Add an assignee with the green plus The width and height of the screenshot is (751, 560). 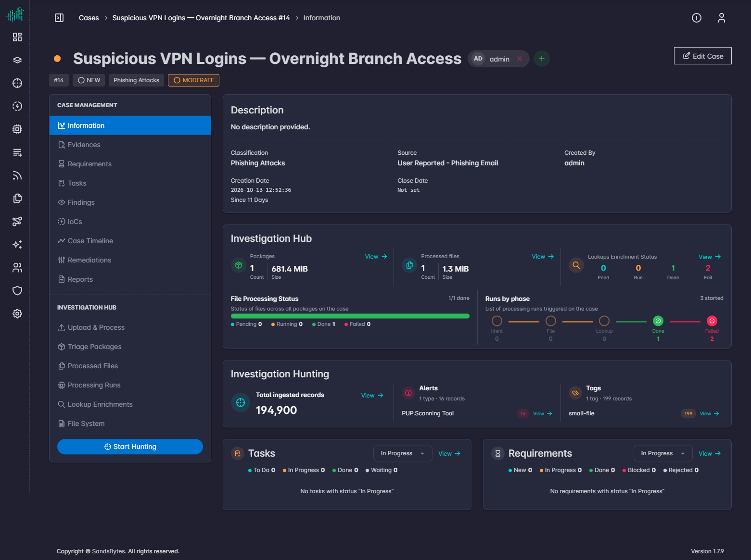[542, 59]
